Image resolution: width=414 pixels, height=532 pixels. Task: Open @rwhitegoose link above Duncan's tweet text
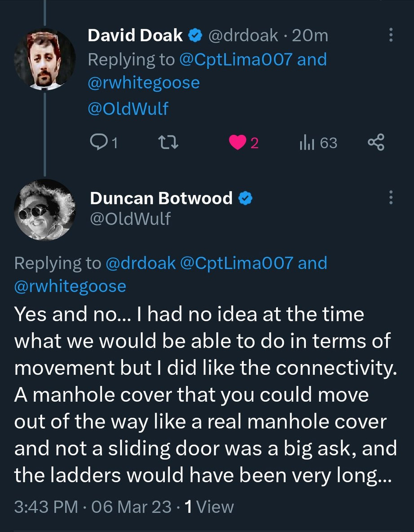70,287
